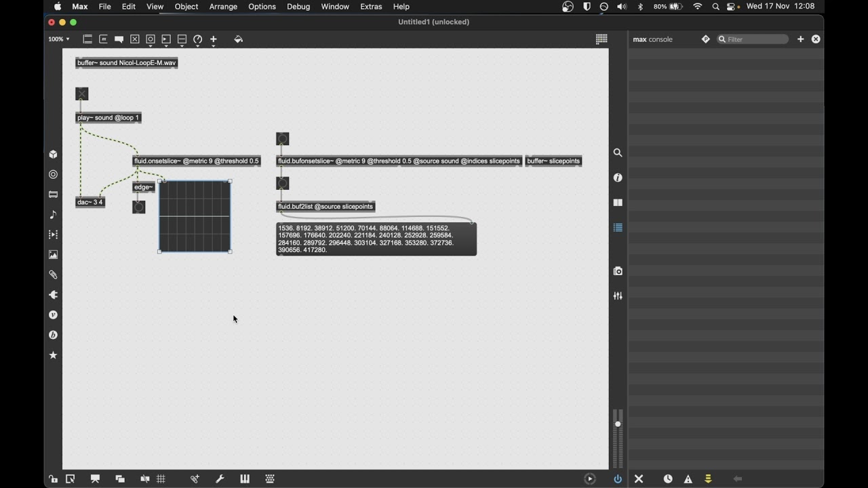The image size is (868, 488).
Task: Toggle audio on with the power icon
Action: [618, 479]
